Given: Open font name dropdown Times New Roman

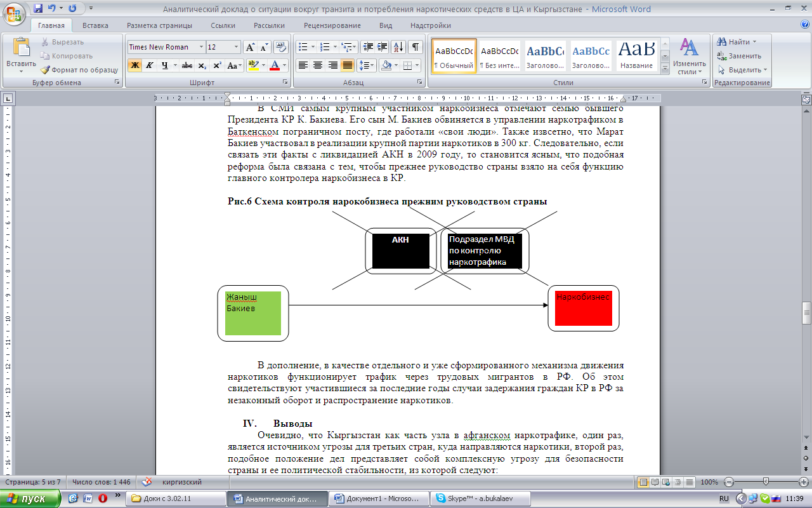Looking at the screenshot, I should [x=202, y=47].
